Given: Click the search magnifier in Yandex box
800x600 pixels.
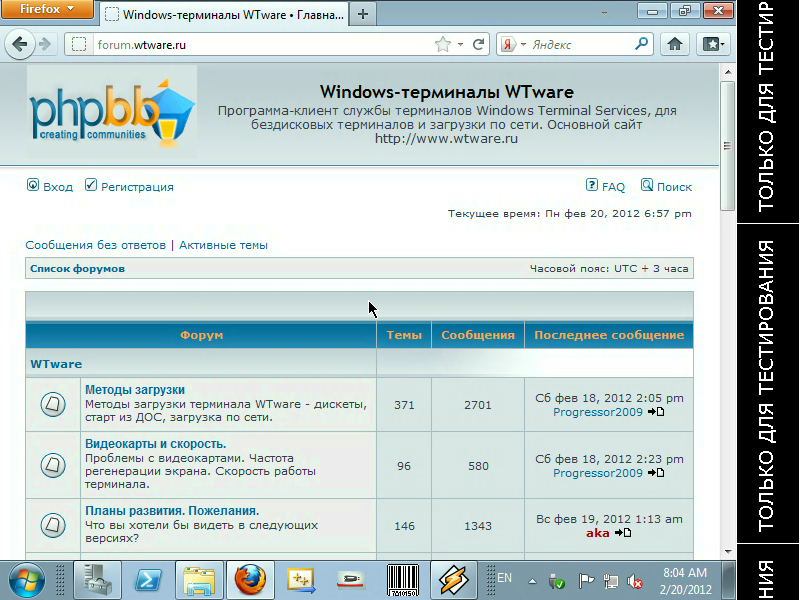Looking at the screenshot, I should (x=641, y=44).
